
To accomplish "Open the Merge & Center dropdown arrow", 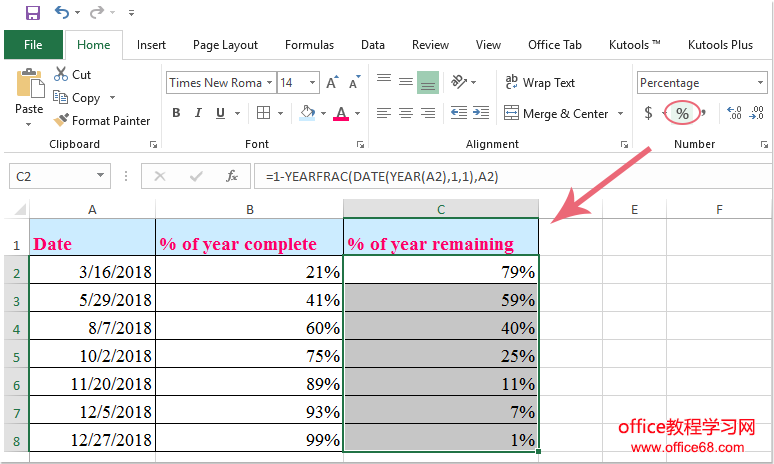I will pyautogui.click(x=621, y=114).
